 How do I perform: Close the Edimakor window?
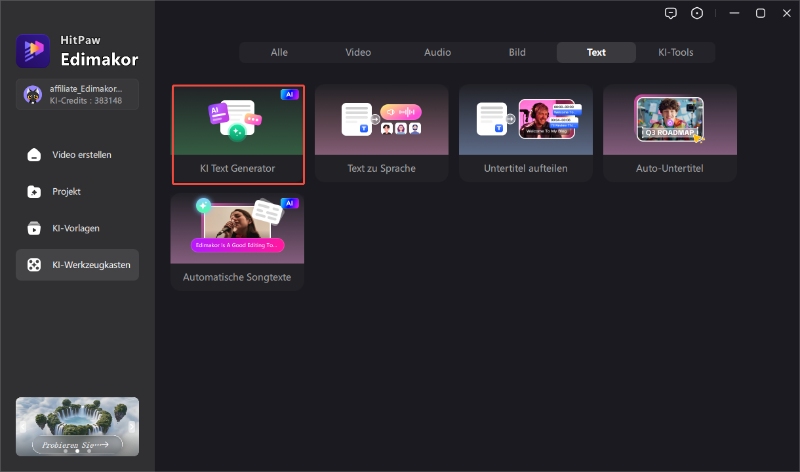787,14
